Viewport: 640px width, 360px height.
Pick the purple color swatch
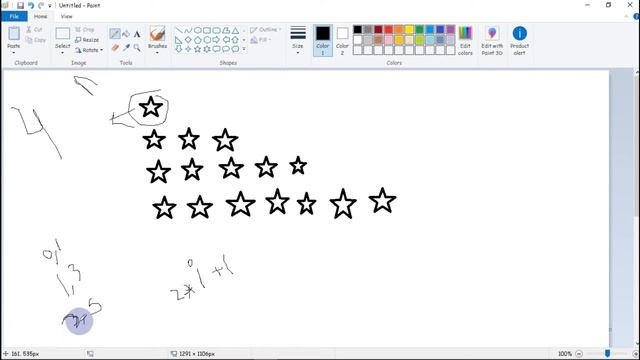tap(451, 29)
